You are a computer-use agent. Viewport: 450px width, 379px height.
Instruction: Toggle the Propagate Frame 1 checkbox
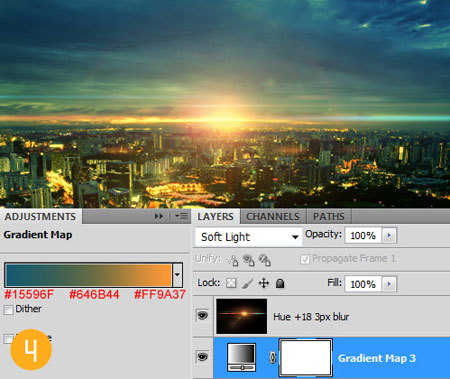click(x=305, y=259)
